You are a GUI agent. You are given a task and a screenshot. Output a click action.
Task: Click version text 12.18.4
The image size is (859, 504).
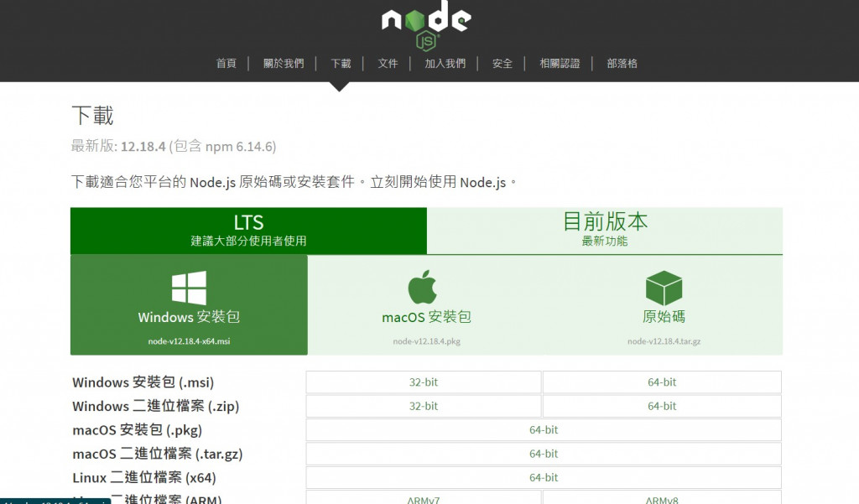(x=143, y=147)
